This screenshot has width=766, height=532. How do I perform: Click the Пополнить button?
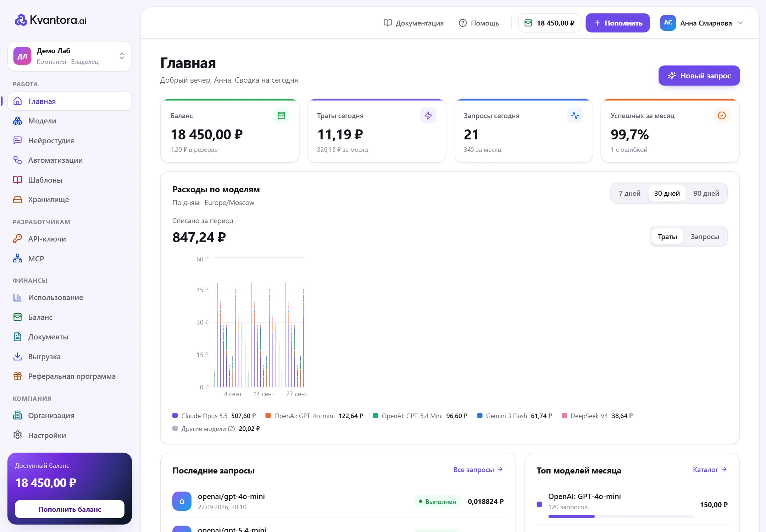coord(617,23)
